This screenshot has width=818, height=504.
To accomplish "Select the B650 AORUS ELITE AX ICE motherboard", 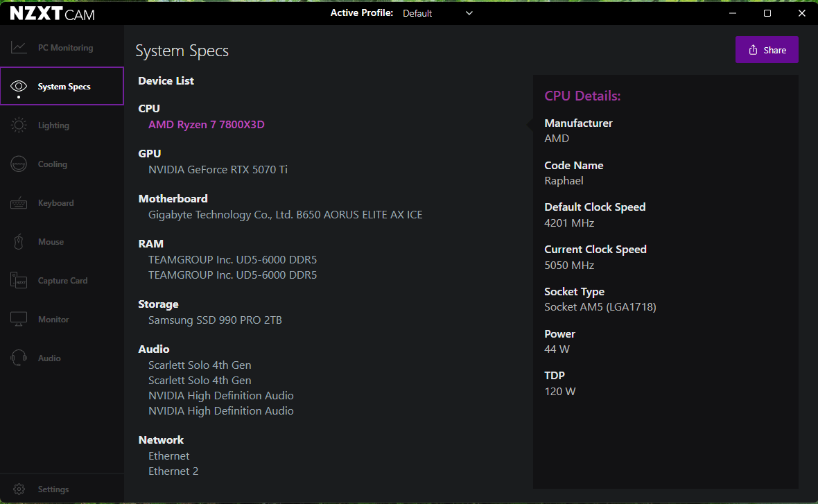I will [x=286, y=215].
